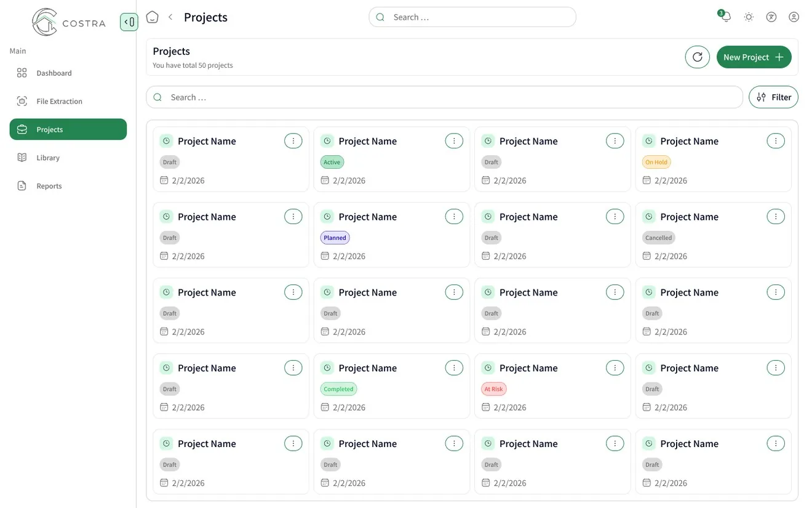Screen dimensions: 812x508
Task: Open the notifications bell
Action: pos(726,17)
